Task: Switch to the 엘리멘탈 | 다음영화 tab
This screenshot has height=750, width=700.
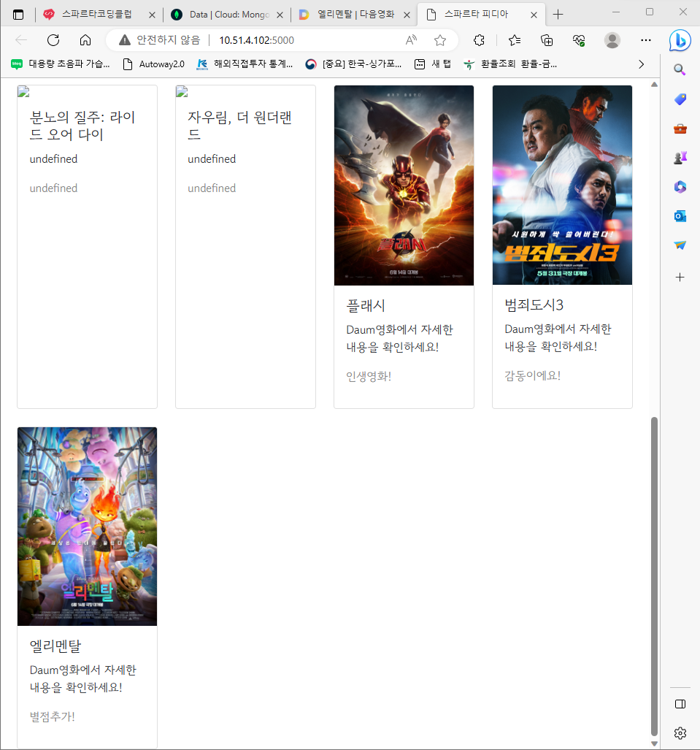Action: 354,15
